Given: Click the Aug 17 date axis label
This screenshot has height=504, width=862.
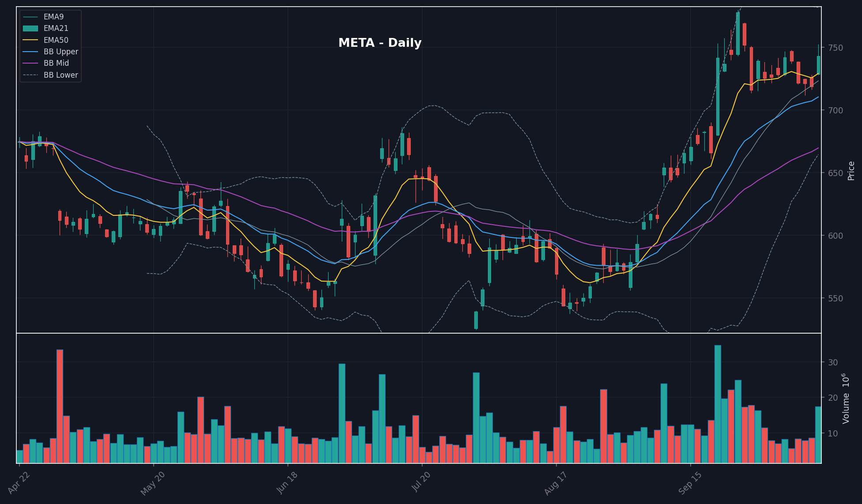Looking at the screenshot, I should 556,483.
